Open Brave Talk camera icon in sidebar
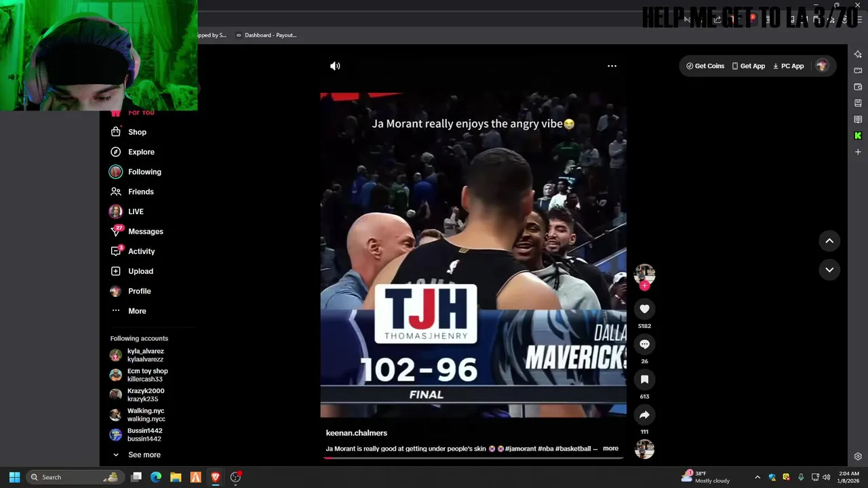 (858, 70)
